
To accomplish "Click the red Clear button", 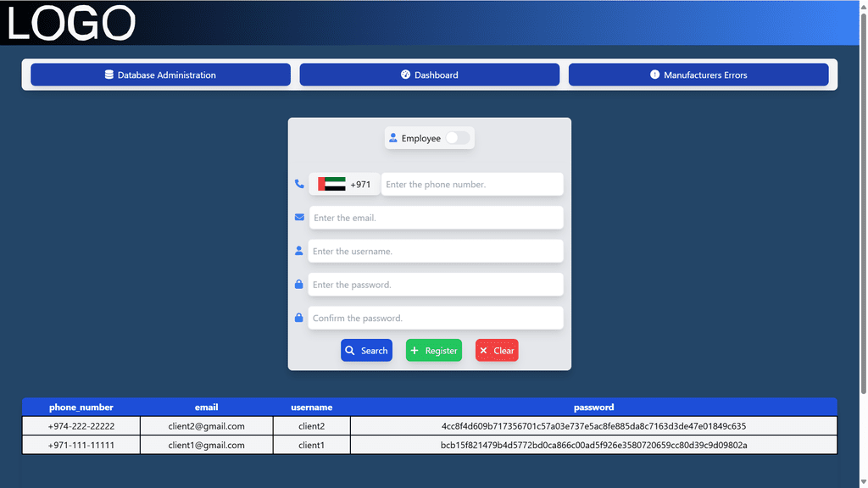I will (x=497, y=350).
